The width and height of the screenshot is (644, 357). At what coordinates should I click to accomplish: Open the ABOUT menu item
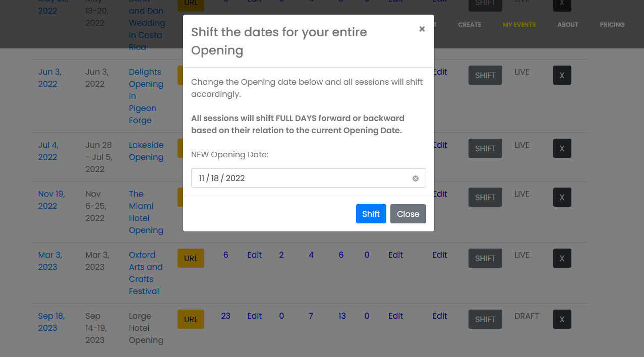pos(567,24)
